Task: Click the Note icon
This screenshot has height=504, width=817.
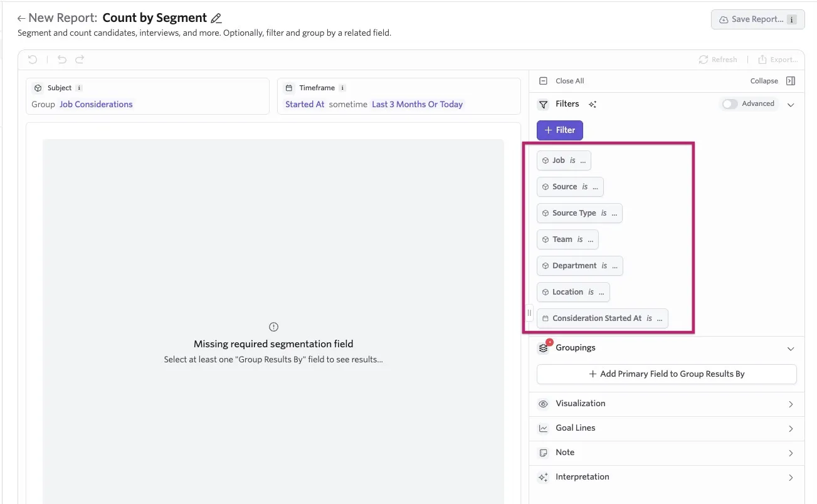Action: [544, 453]
